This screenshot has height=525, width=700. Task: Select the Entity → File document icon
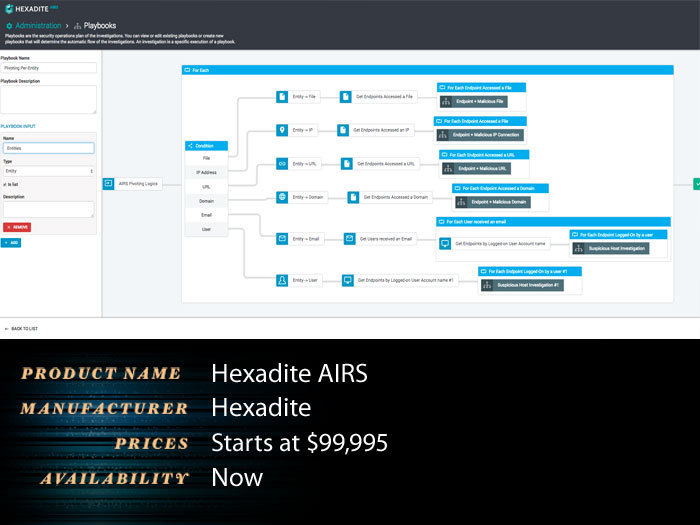(x=282, y=96)
